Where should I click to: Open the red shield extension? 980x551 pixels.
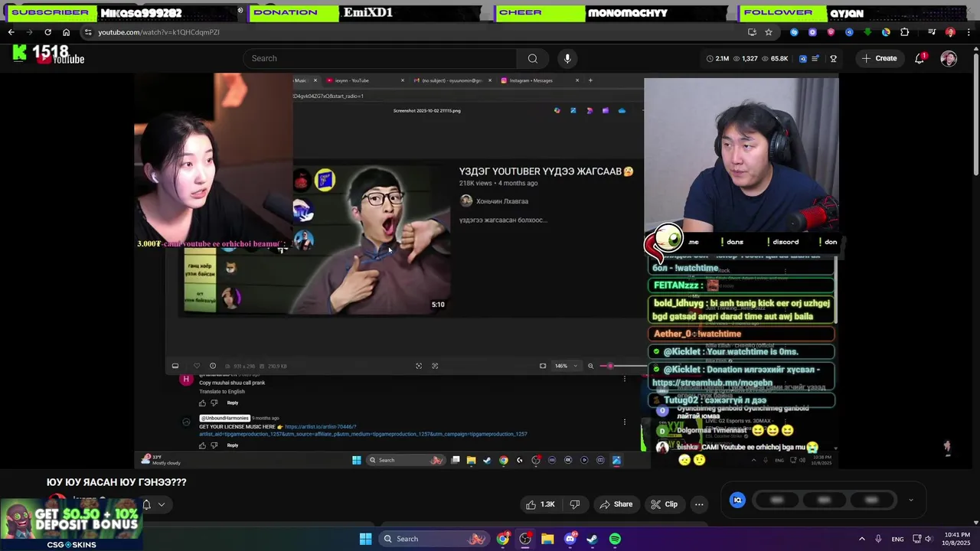point(831,32)
